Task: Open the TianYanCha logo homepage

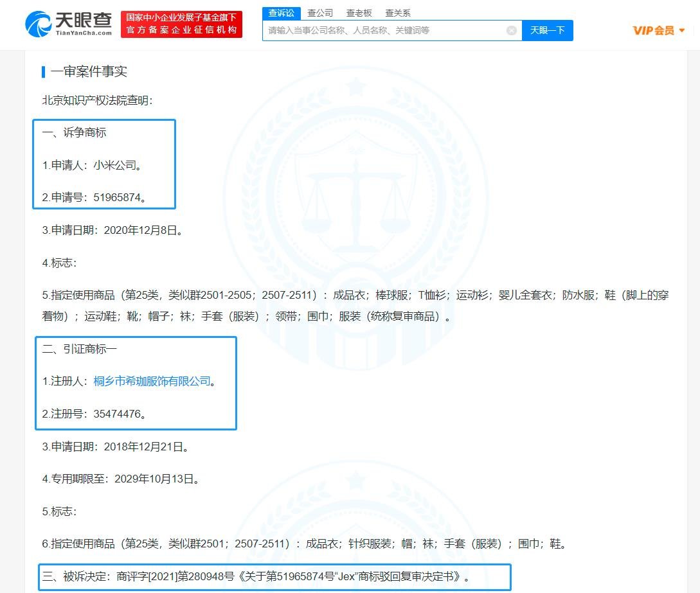Action: coord(68,24)
